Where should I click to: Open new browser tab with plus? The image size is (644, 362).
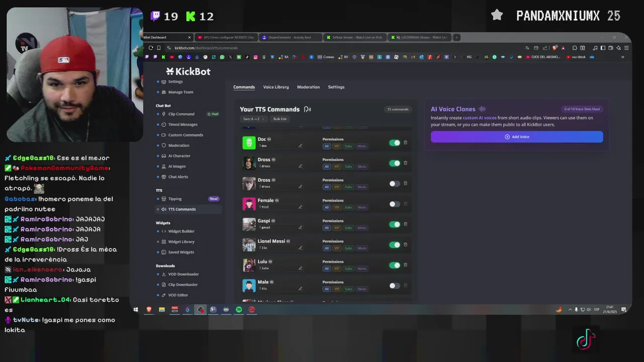(x=456, y=37)
